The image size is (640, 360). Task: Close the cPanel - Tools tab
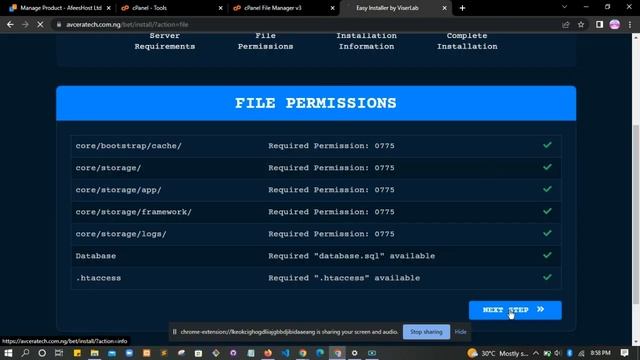[221, 8]
